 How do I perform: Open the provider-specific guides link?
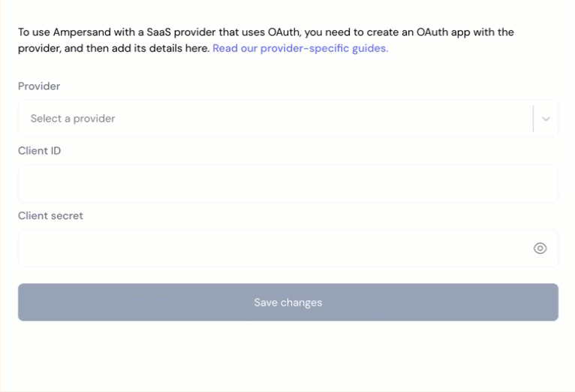tap(300, 48)
